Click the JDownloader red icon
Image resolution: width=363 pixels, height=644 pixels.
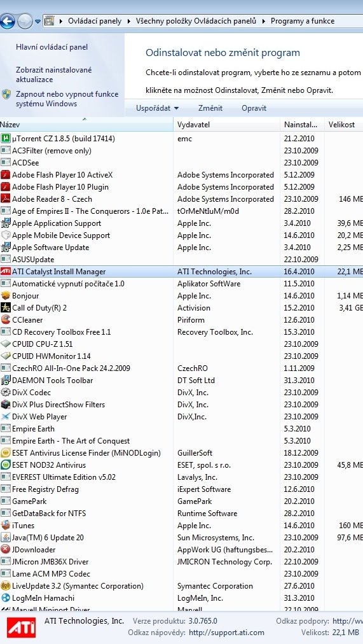pyautogui.click(x=5, y=550)
